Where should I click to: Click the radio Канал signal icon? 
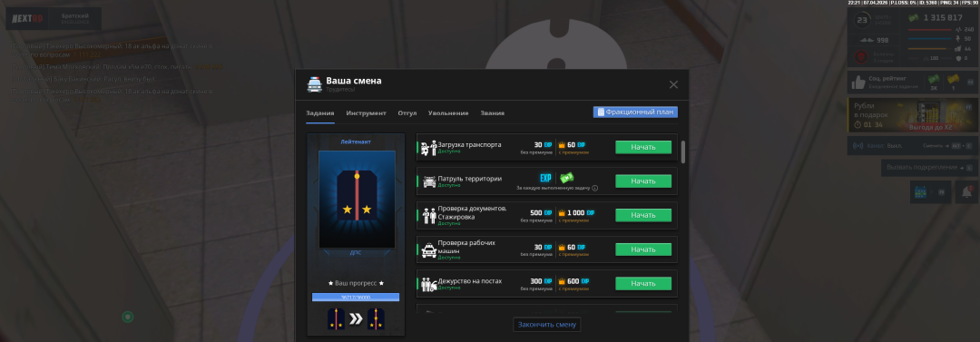point(858,146)
